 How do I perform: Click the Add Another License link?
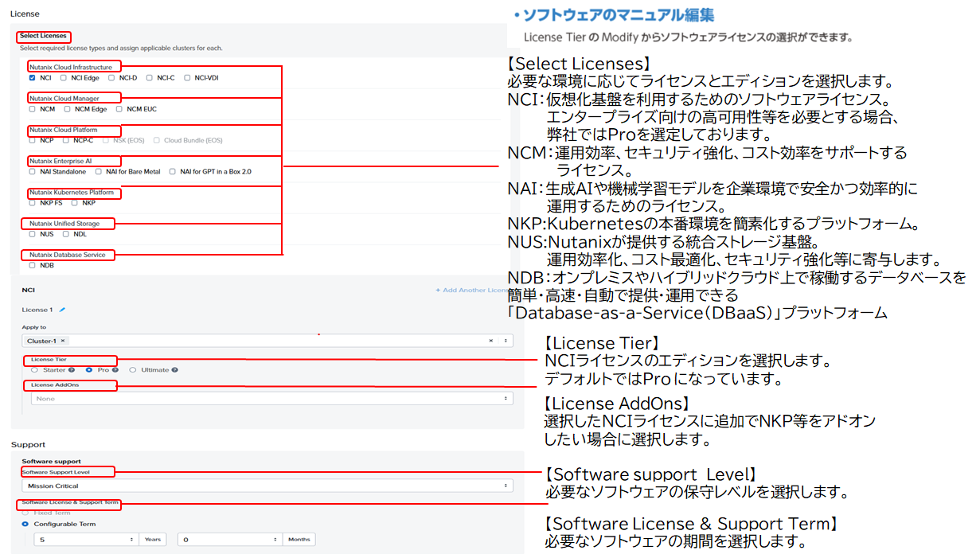[x=471, y=291]
